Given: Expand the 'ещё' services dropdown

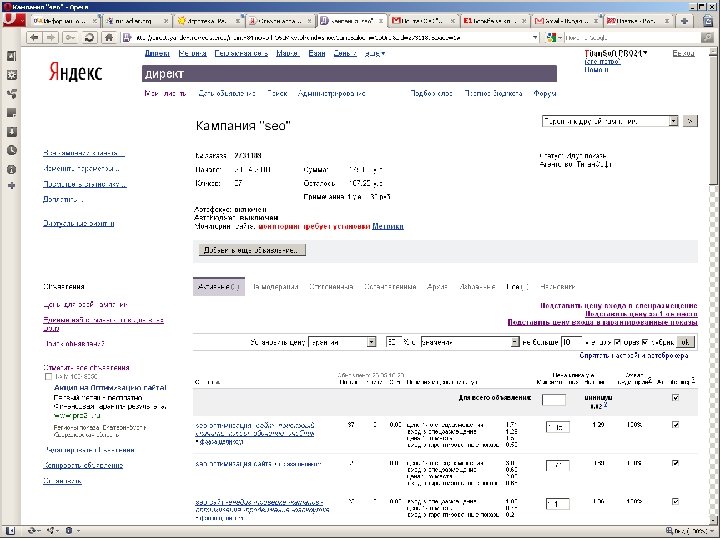Looking at the screenshot, I should (x=375, y=54).
